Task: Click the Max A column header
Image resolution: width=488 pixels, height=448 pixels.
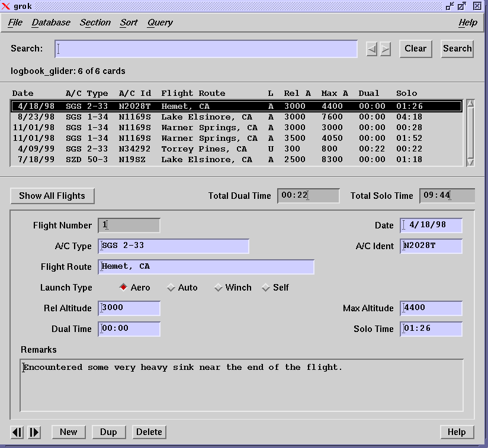Action: [x=335, y=94]
